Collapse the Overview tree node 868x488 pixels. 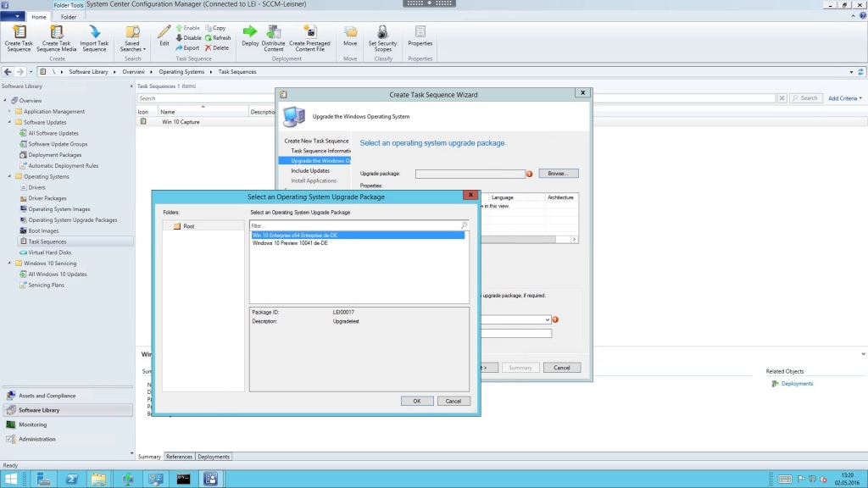tap(5, 100)
